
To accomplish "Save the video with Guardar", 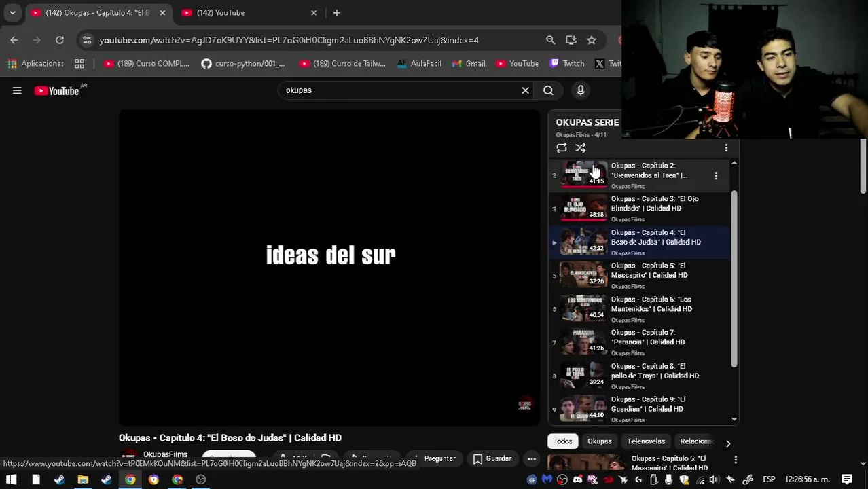I will coord(492,459).
